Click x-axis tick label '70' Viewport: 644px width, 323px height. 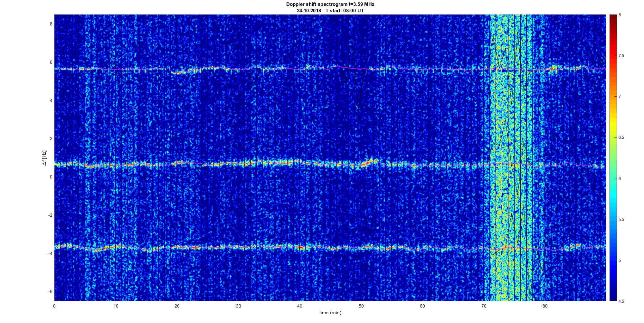pyautogui.click(x=484, y=306)
